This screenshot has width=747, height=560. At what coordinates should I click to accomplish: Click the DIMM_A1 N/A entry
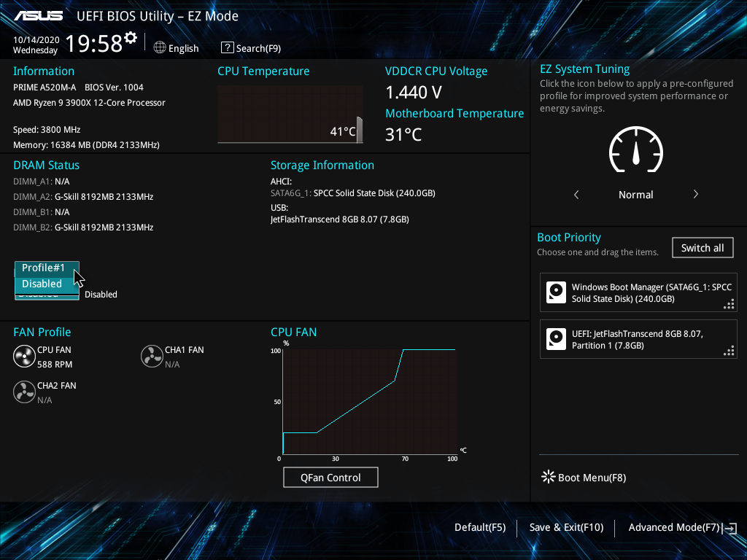pos(42,182)
